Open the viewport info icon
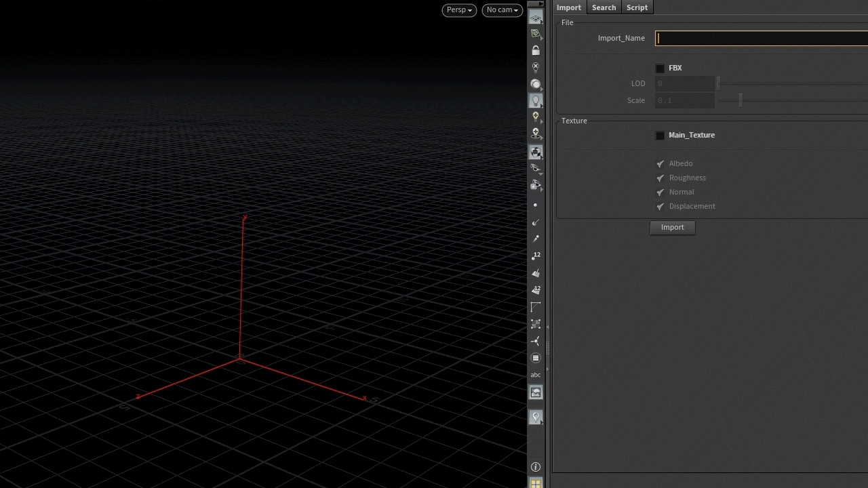The image size is (868, 488). click(x=536, y=467)
